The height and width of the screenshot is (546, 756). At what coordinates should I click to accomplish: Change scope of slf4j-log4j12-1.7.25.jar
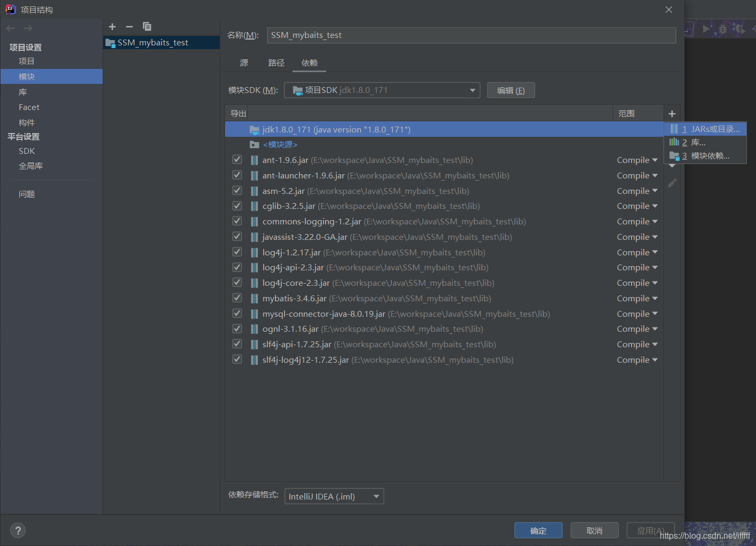tap(637, 360)
